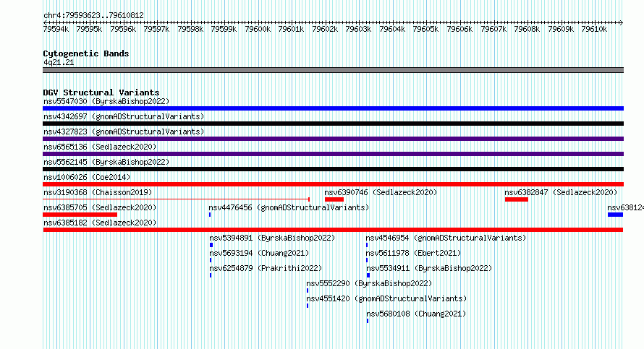Screen dimensions: 644x349
Task: Select the red nsv6382847 variant bar
Action: pos(517,199)
